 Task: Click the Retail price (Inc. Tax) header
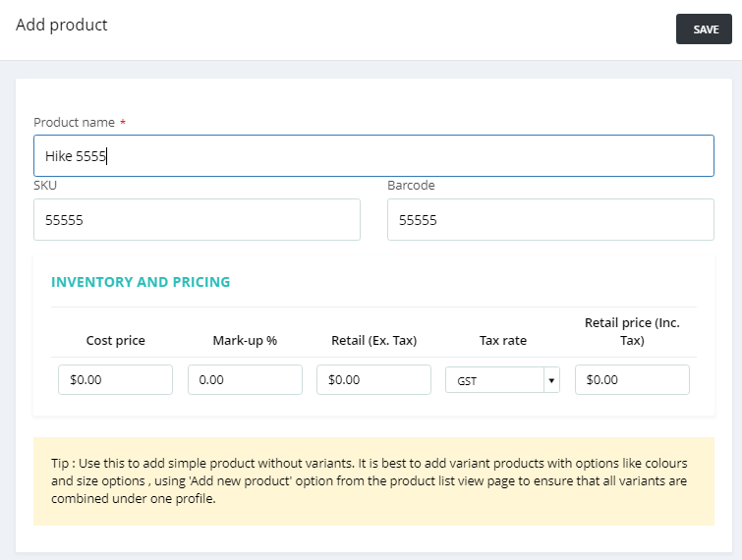tap(632, 331)
